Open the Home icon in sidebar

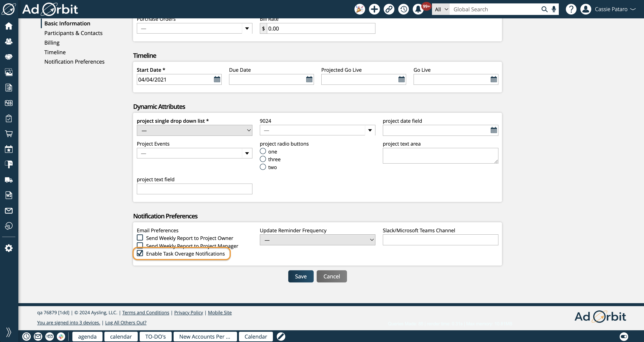[x=9, y=26]
